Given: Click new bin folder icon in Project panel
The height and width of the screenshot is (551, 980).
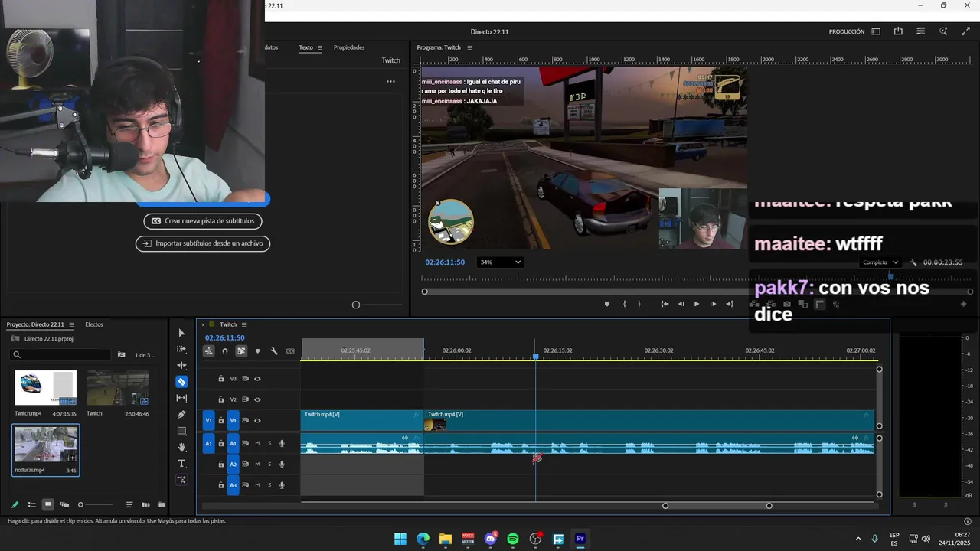Looking at the screenshot, I should [x=162, y=504].
